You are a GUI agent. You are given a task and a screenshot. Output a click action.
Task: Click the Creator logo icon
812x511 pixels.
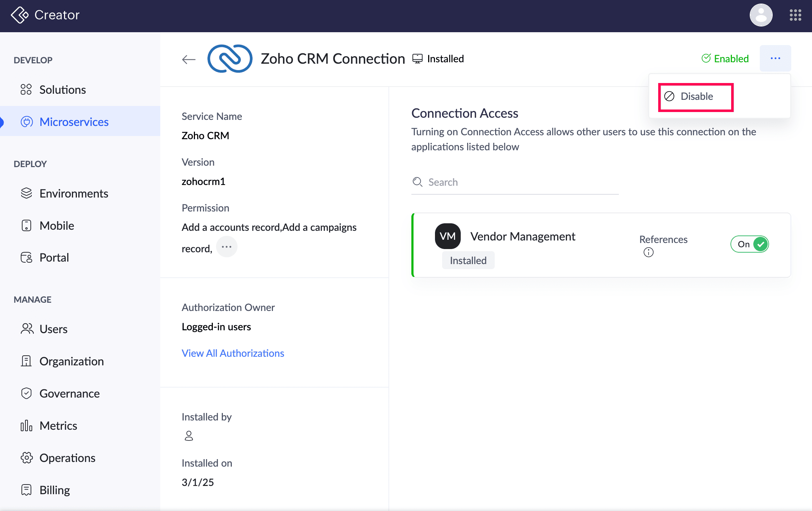tap(19, 15)
